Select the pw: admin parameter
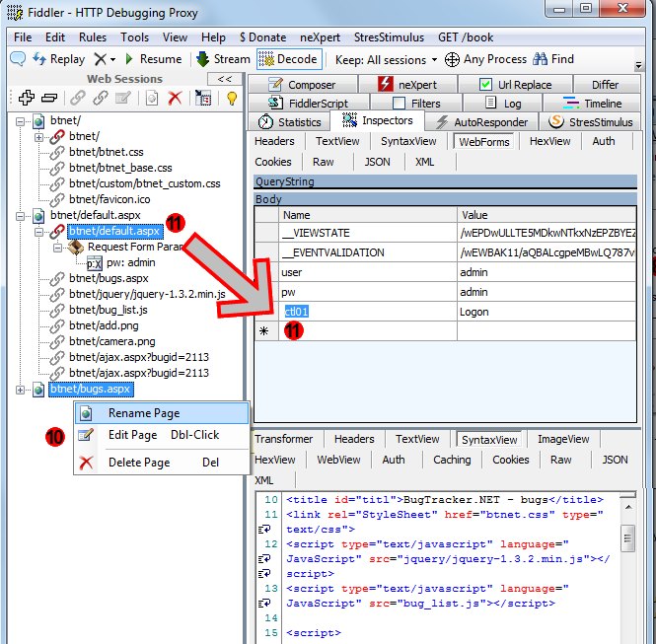656x644 pixels. pyautogui.click(x=130, y=262)
